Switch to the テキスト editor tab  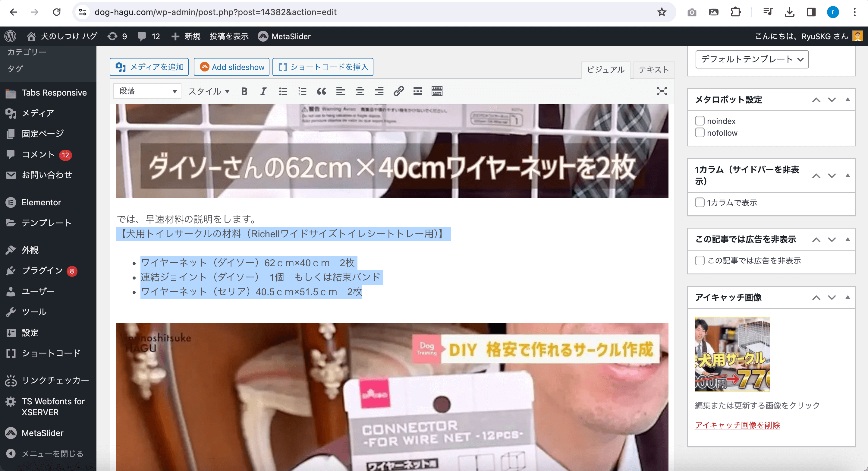tap(654, 70)
